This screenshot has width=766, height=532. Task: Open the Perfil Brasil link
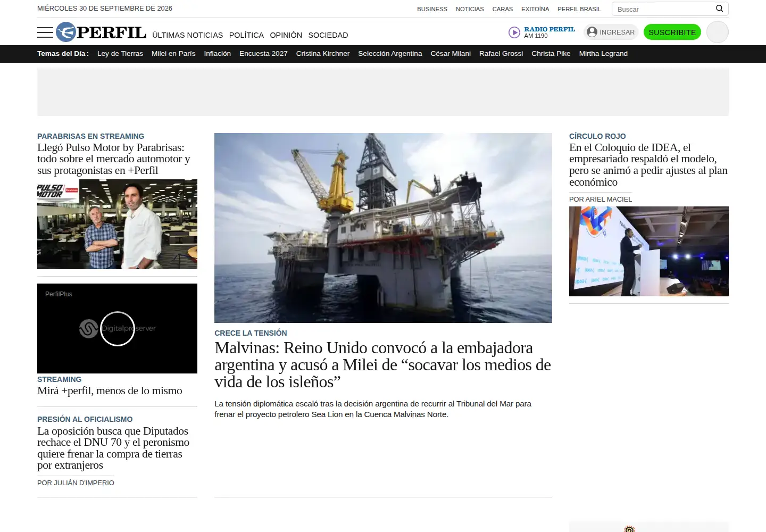pos(579,9)
